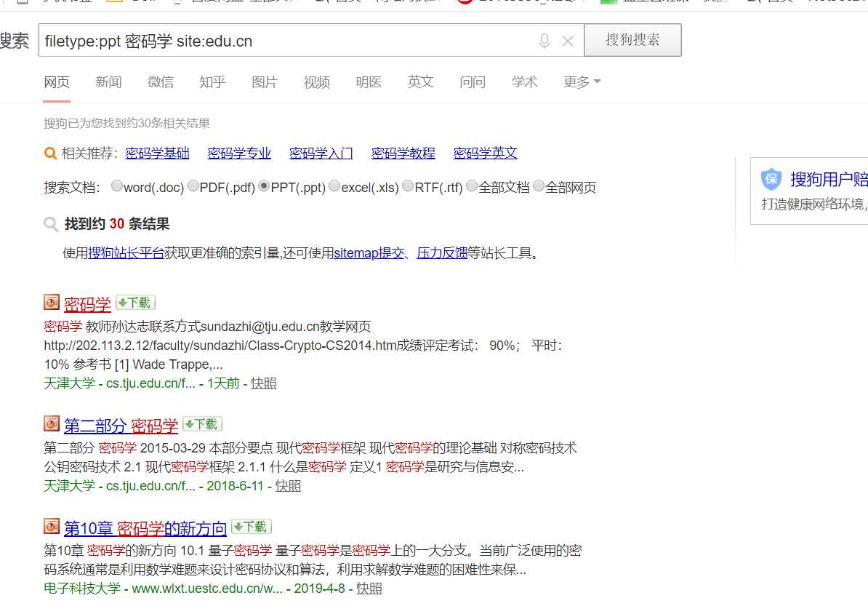Click the PPT icon beside 第二部分 密码学
868x606 pixels.
pyautogui.click(x=52, y=423)
